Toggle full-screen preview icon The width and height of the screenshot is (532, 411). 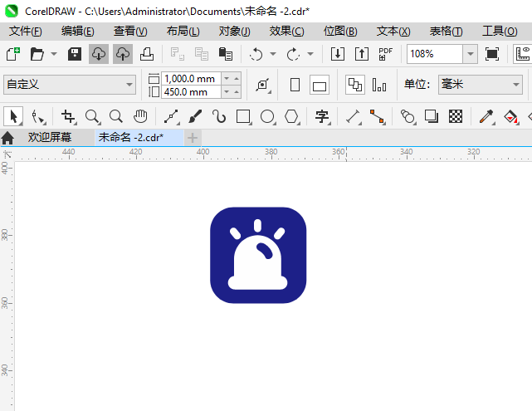coord(492,54)
